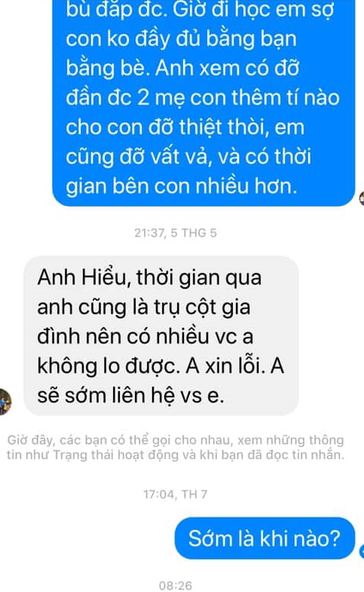Tap the read-receipt avatar beside the long blue message
Viewport: 364px width, 592px height.
pyautogui.click(x=361, y=198)
